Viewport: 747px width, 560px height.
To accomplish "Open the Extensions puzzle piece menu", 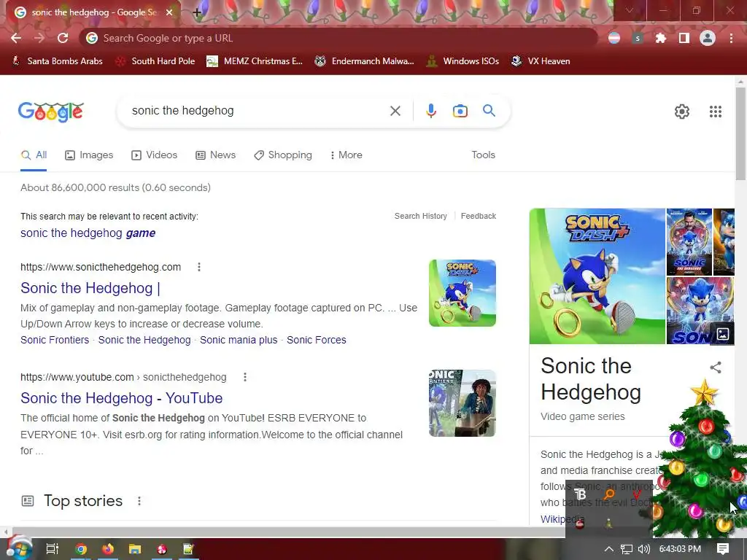I will point(661,38).
